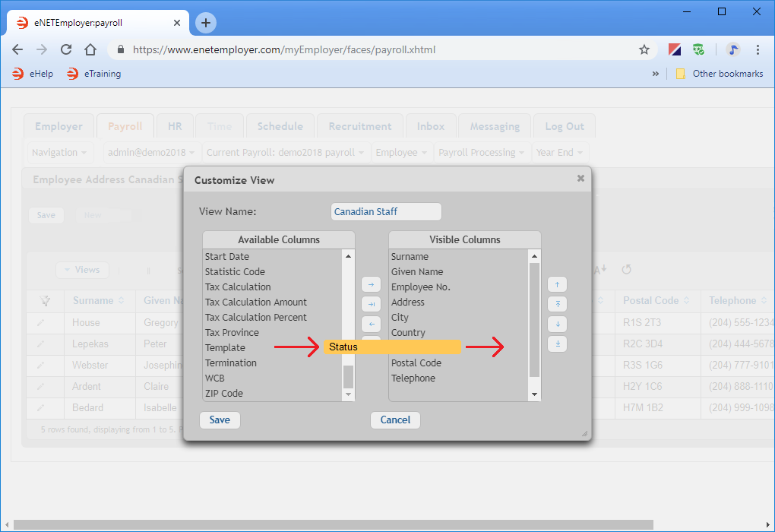Save the customized view
This screenshot has height=532, width=775.
point(220,420)
